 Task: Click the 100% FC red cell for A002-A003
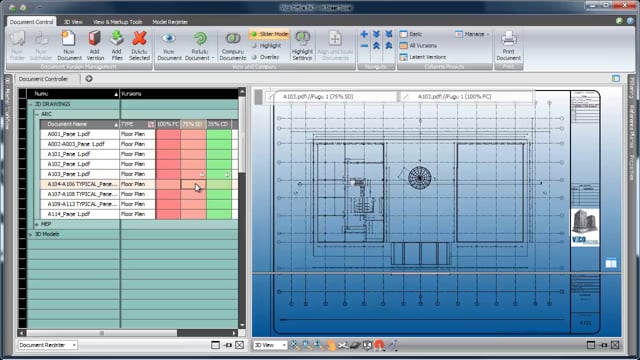tap(168, 144)
